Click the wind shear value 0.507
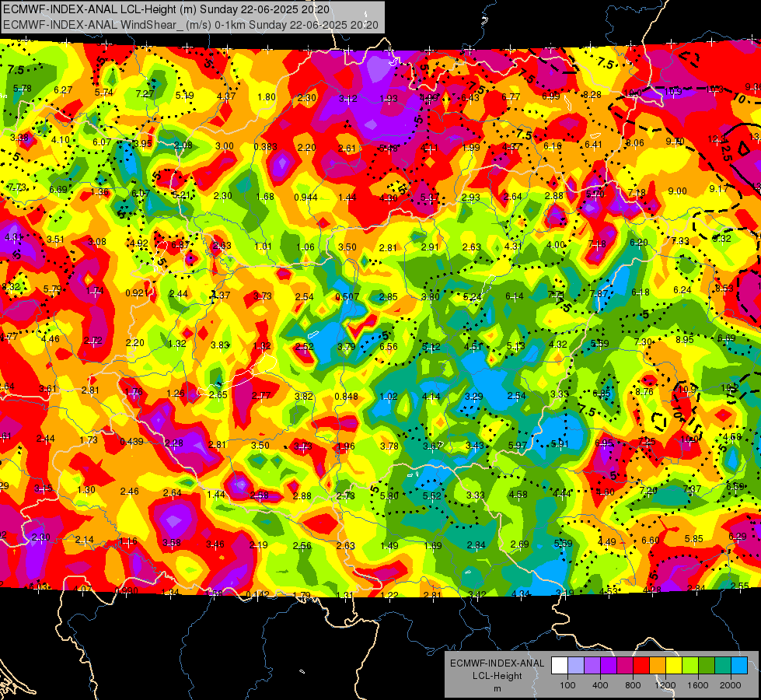 pyautogui.click(x=347, y=297)
